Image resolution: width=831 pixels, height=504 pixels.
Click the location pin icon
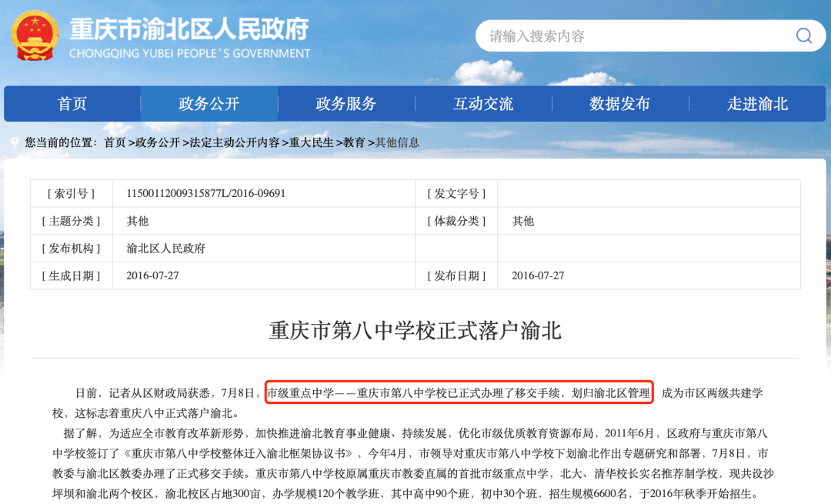click(14, 143)
